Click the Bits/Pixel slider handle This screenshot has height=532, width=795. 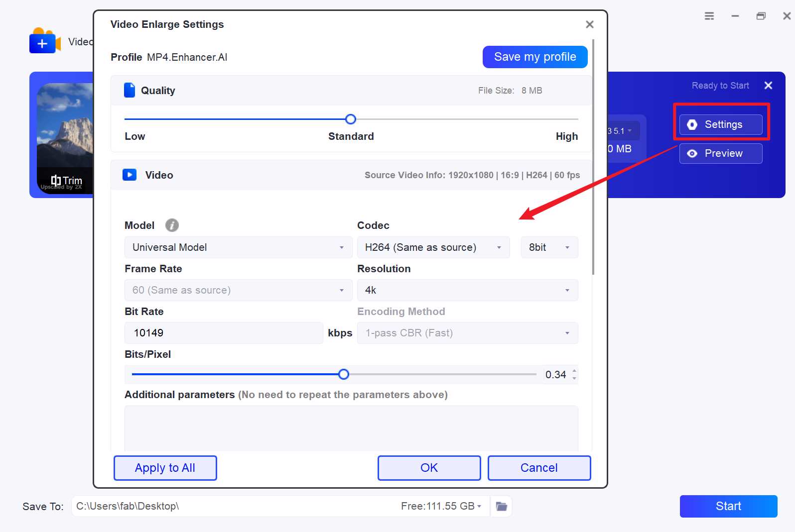coord(344,374)
